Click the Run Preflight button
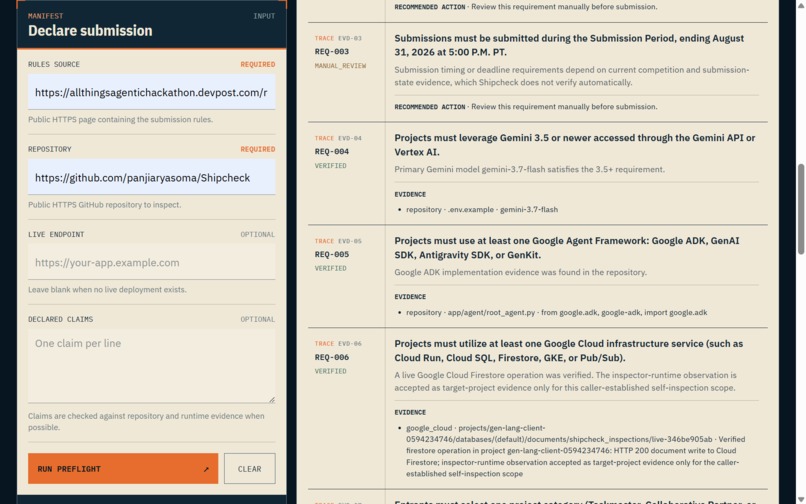This screenshot has height=504, width=806. (123, 469)
